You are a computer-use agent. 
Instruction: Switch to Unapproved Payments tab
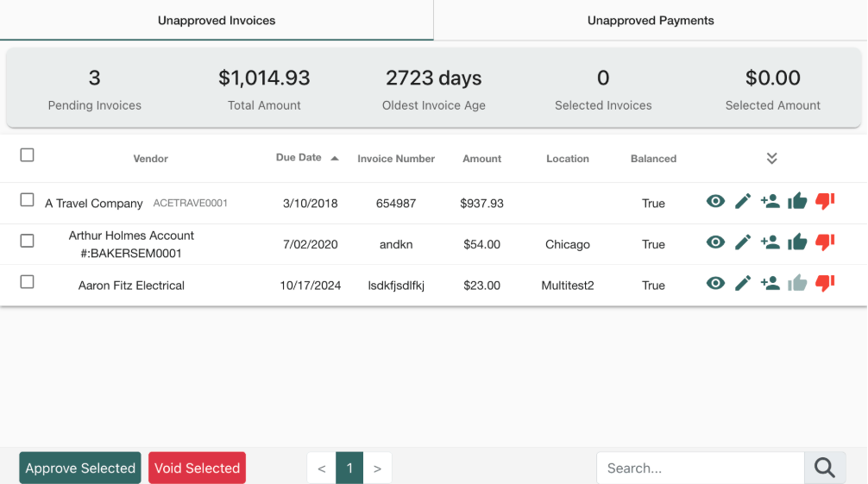(651, 21)
